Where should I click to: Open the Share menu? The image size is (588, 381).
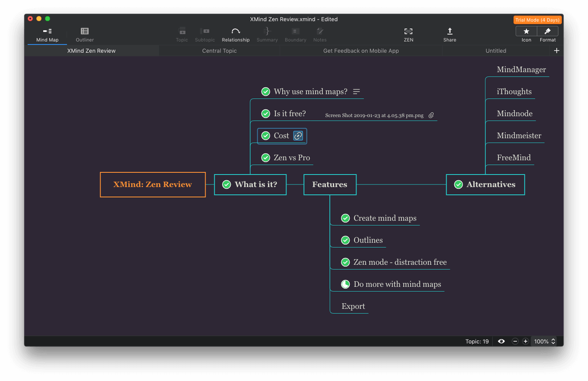[x=450, y=35]
